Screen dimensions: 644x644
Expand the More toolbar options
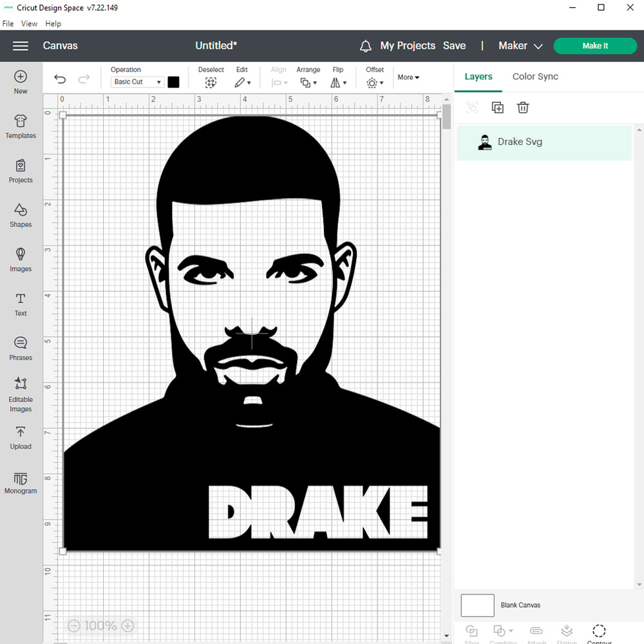408,77
